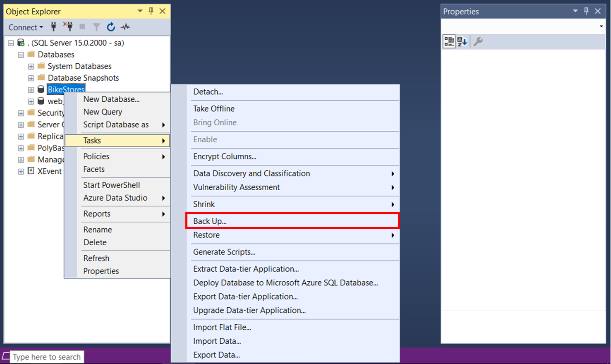Select Import Data...

285,341
